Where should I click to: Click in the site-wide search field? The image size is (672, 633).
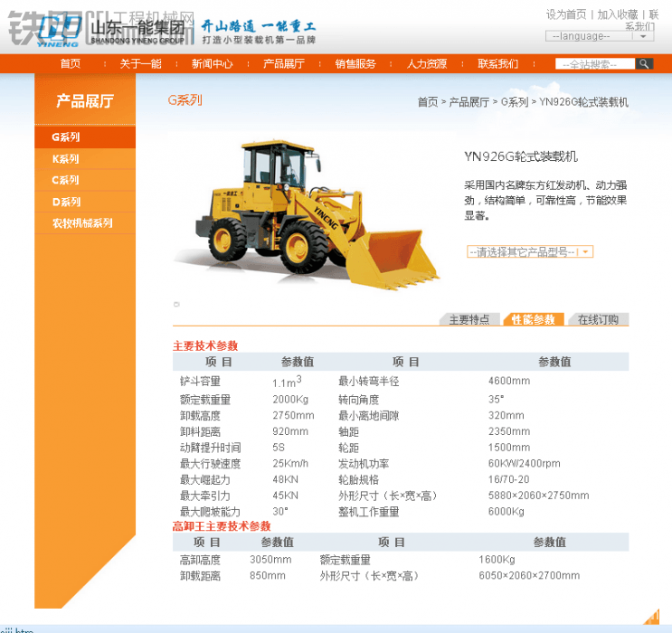tap(595, 64)
